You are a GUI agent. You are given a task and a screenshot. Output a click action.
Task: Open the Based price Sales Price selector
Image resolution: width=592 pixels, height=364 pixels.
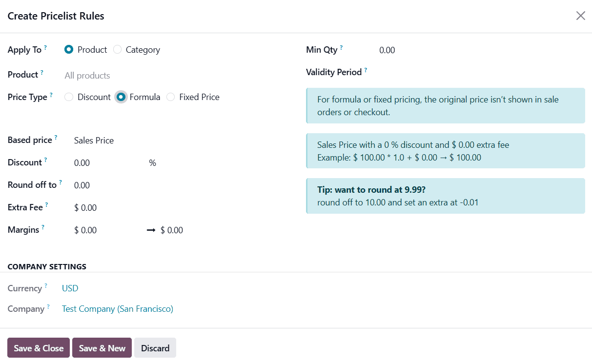[93, 140]
